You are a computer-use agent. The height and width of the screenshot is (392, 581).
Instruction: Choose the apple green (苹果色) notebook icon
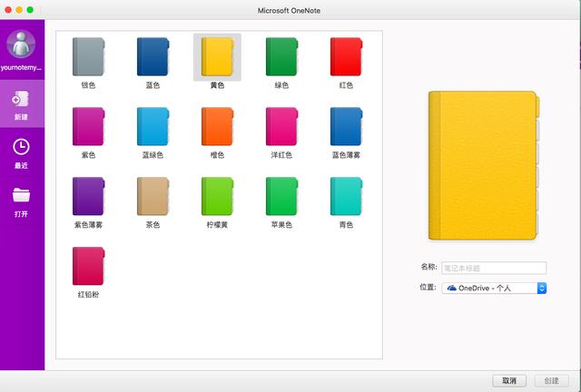pyautogui.click(x=281, y=196)
